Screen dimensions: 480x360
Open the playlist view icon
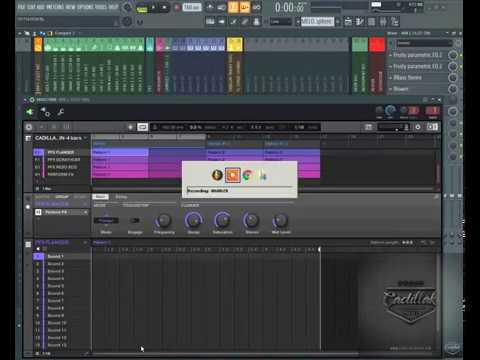point(348,22)
